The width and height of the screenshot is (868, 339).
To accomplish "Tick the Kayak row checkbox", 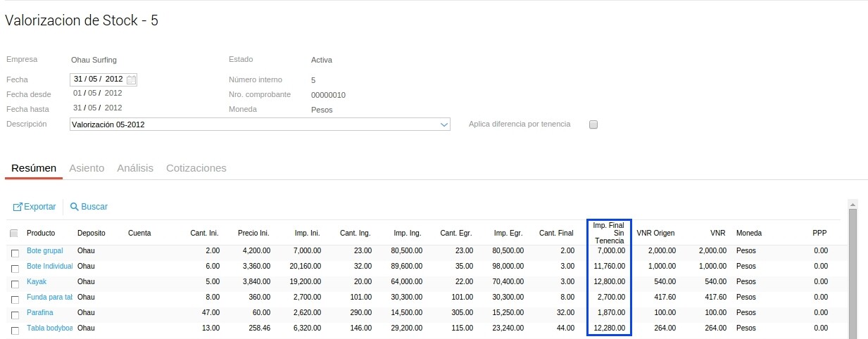I will click(15, 283).
